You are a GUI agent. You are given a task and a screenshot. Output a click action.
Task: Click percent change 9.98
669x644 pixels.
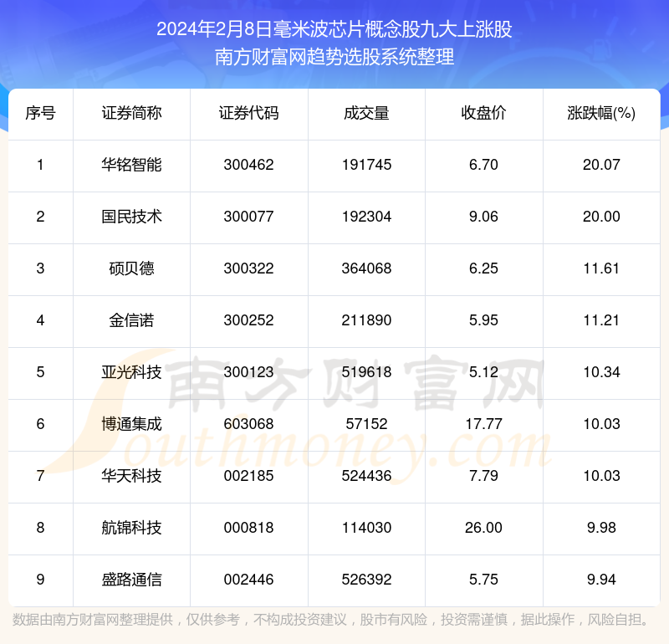pos(601,528)
